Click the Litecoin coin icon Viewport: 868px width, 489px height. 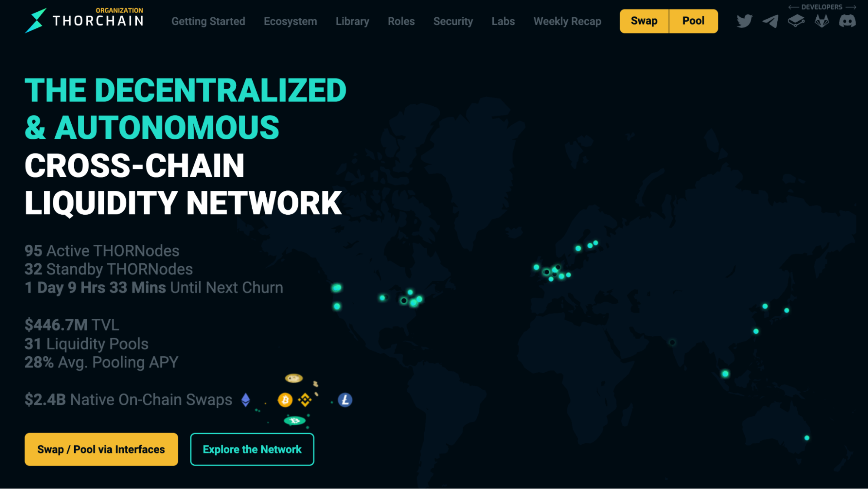click(x=345, y=400)
